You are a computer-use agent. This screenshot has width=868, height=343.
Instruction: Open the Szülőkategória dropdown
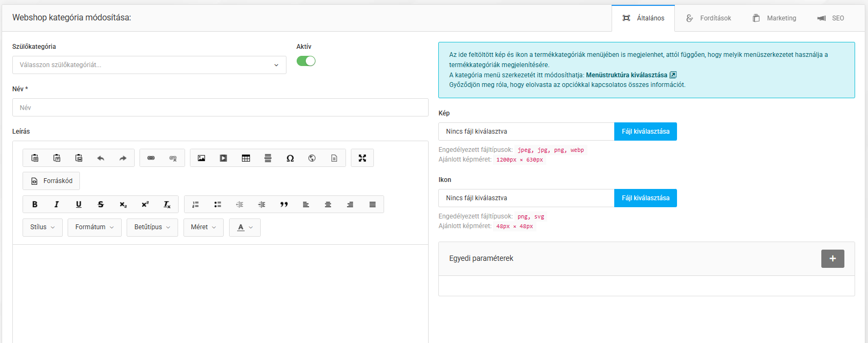point(149,65)
